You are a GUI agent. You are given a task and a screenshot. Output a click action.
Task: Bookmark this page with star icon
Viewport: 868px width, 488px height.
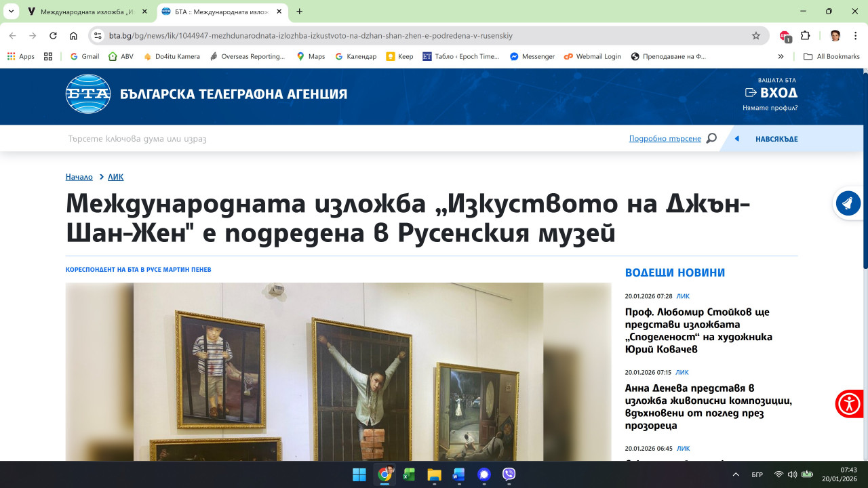(x=756, y=36)
